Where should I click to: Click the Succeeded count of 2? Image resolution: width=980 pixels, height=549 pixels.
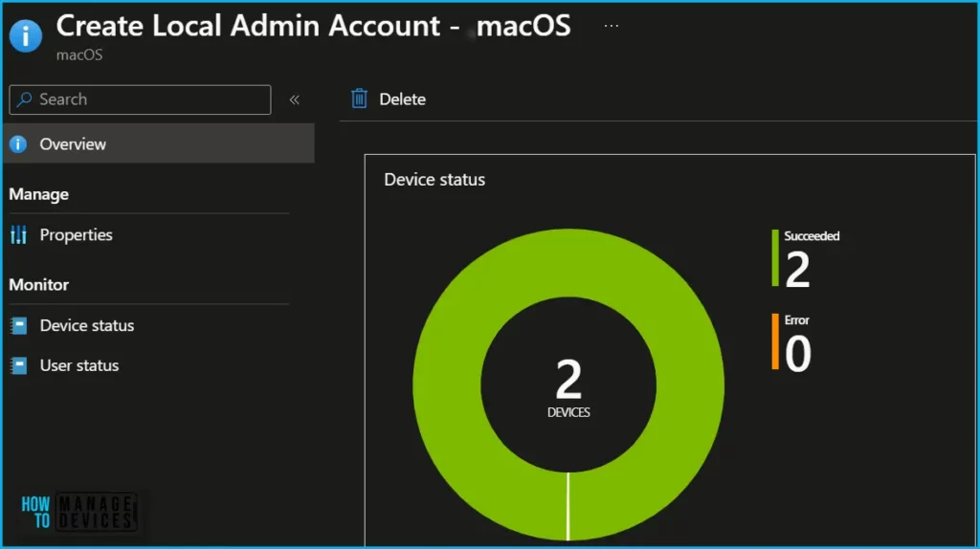pos(797,269)
